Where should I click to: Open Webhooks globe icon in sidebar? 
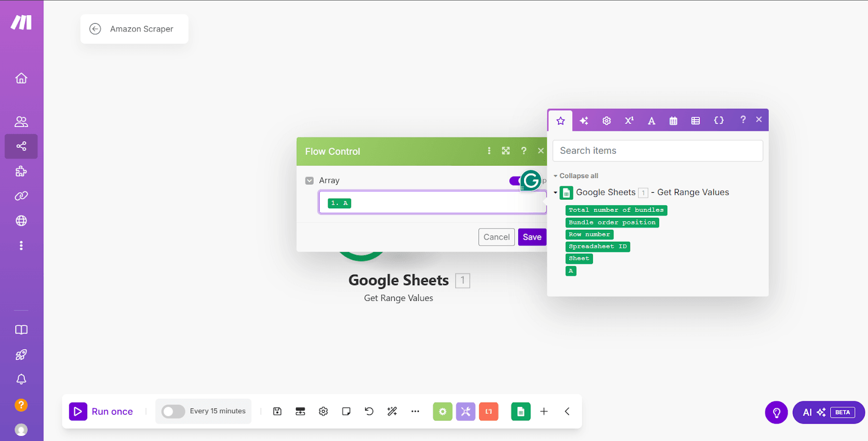click(x=21, y=220)
